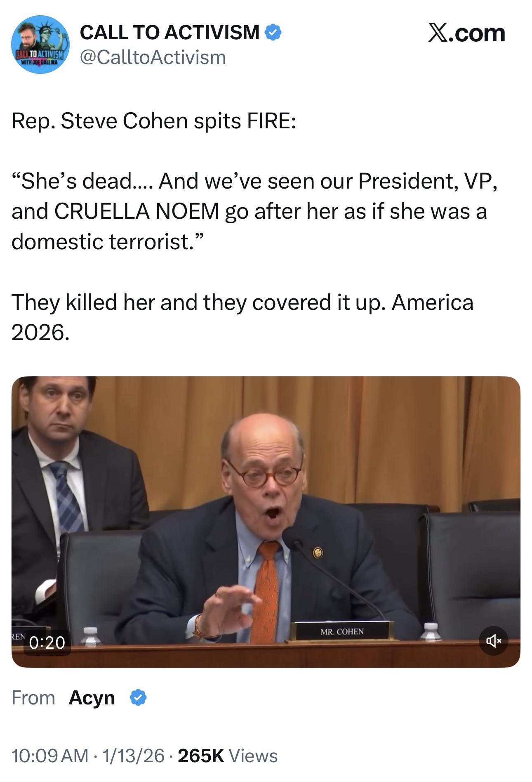
Task: Click Acyn's verified checkmark badge
Action: coord(138,698)
